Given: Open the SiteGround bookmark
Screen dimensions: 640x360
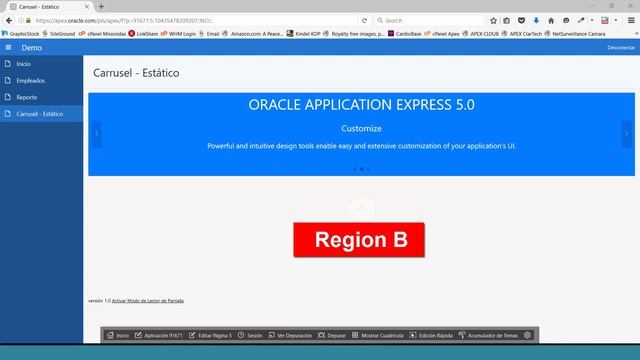Looking at the screenshot, I should click(x=59, y=34).
